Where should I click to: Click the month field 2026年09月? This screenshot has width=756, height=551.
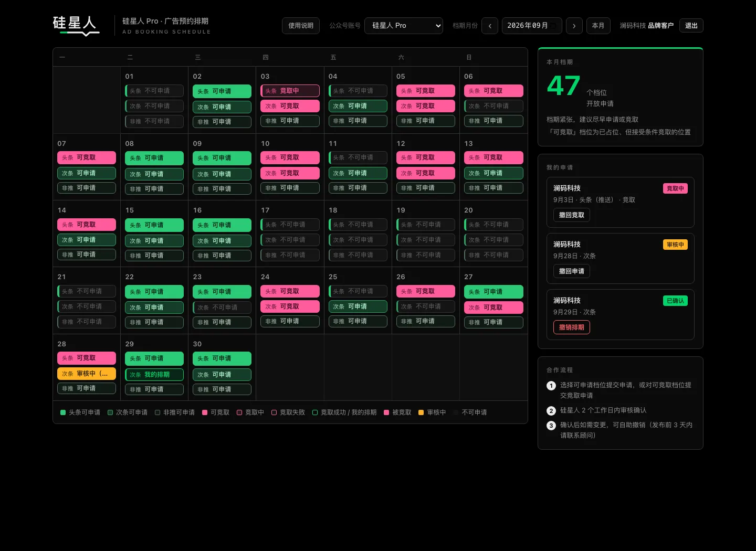[532, 26]
